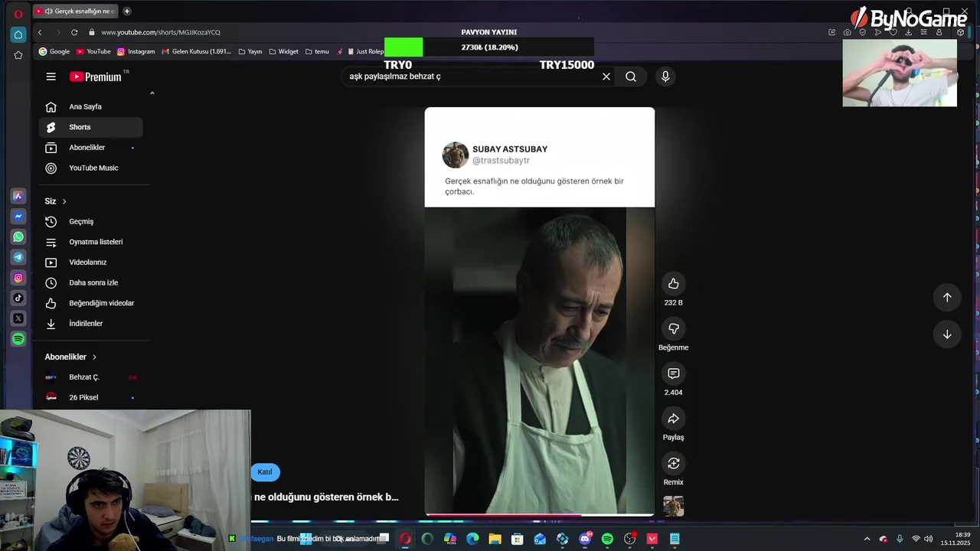The image size is (980, 551).
Task: Open the Remix option
Action: coord(674,463)
